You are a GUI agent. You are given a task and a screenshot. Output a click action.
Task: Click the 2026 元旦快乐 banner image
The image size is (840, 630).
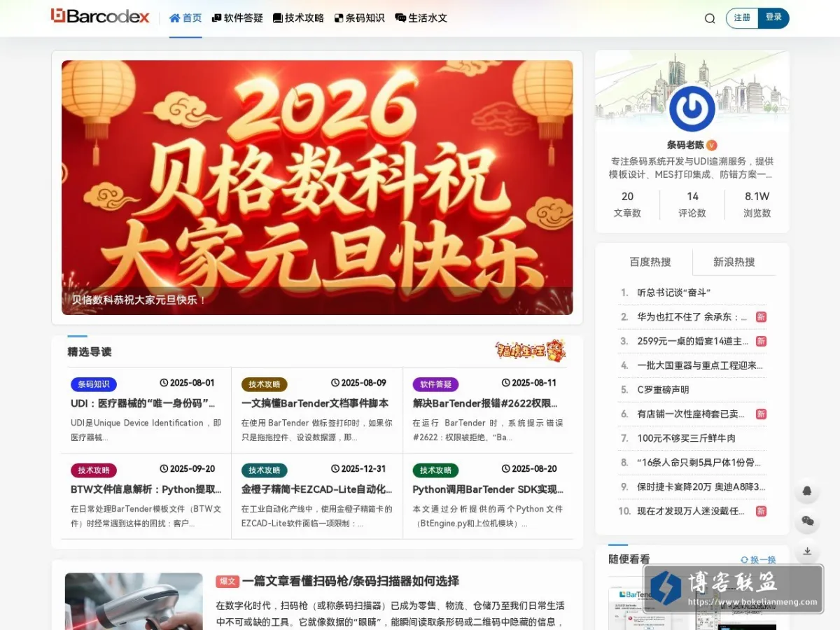317,187
